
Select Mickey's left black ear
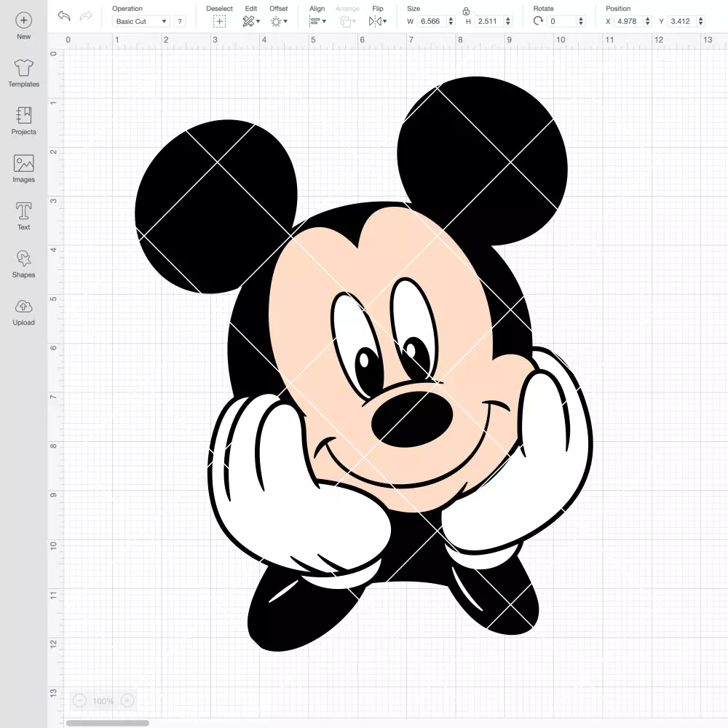(x=216, y=207)
